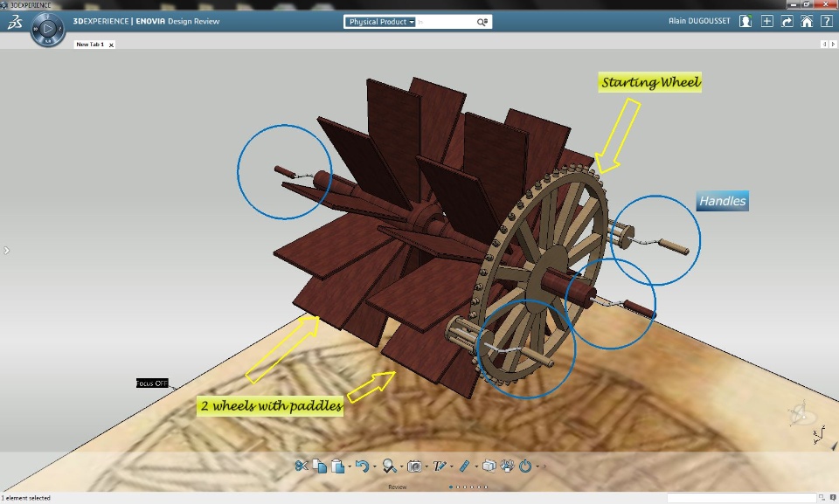Click the tab scroll left arrow
The height and width of the screenshot is (504, 839).
[824, 45]
